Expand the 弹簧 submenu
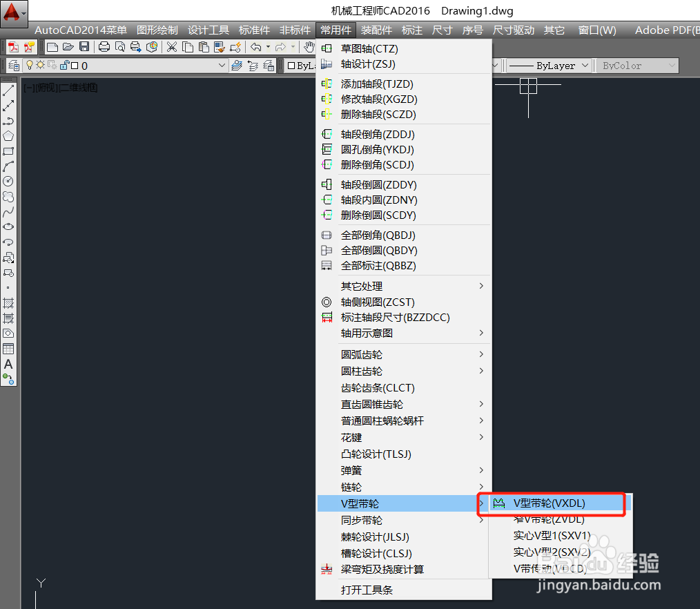The width and height of the screenshot is (700, 609). [x=404, y=470]
